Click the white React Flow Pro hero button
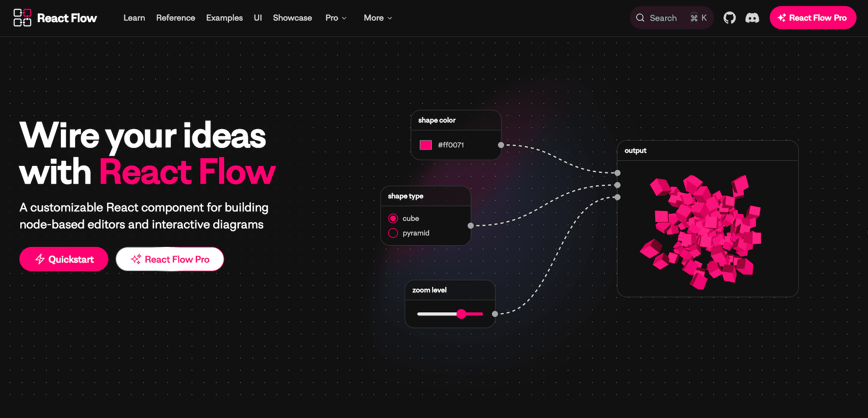Viewport: 868px width, 418px height. tap(170, 259)
